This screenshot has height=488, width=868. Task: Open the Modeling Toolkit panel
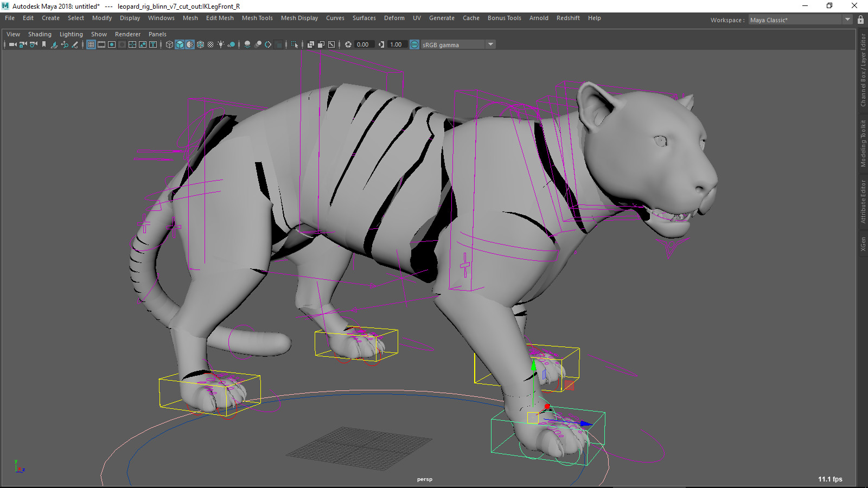[864, 130]
